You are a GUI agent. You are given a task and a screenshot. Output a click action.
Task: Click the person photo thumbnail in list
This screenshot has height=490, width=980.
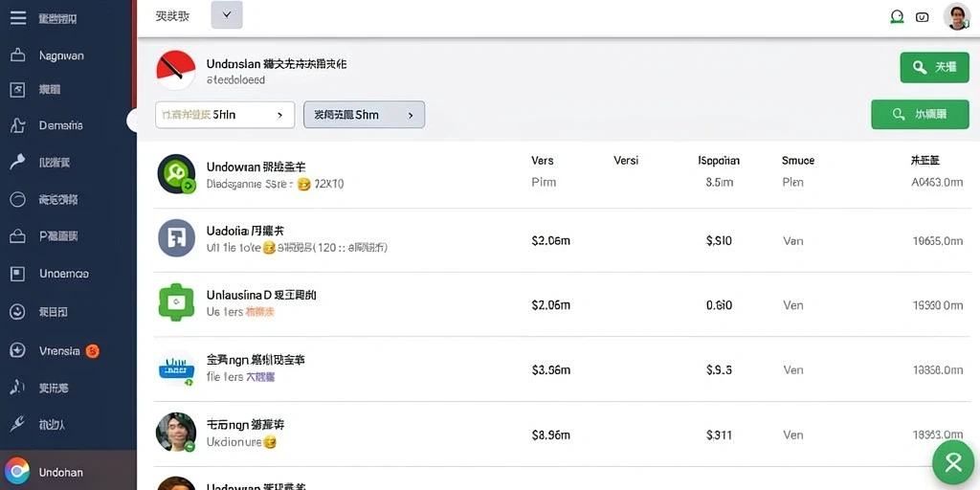click(x=176, y=432)
